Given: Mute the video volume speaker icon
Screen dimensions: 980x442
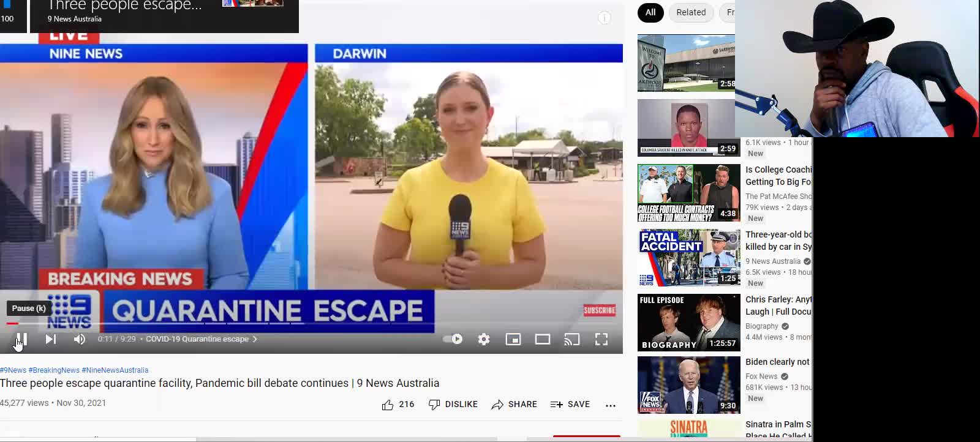Looking at the screenshot, I should tap(80, 339).
